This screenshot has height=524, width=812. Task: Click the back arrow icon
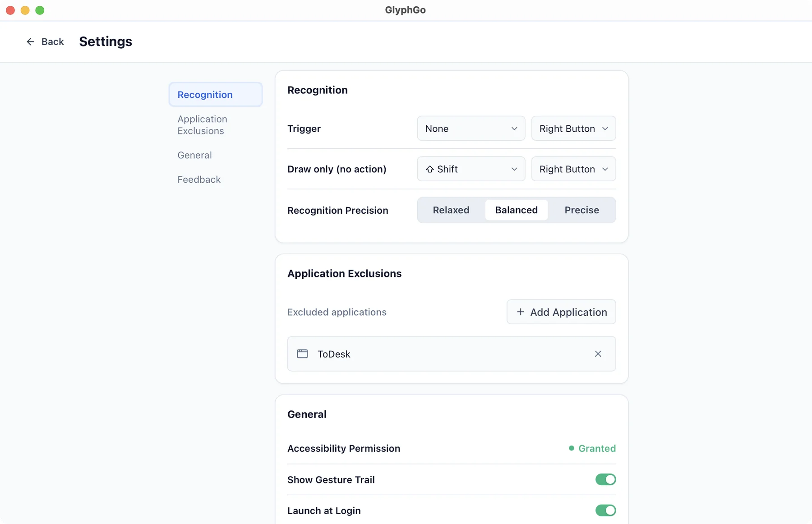30,41
